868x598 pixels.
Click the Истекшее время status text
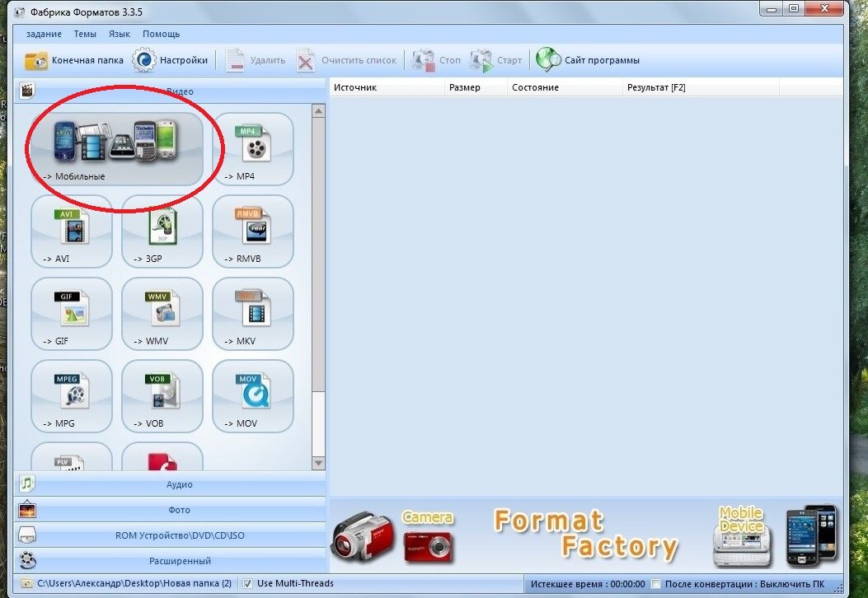tap(588, 584)
